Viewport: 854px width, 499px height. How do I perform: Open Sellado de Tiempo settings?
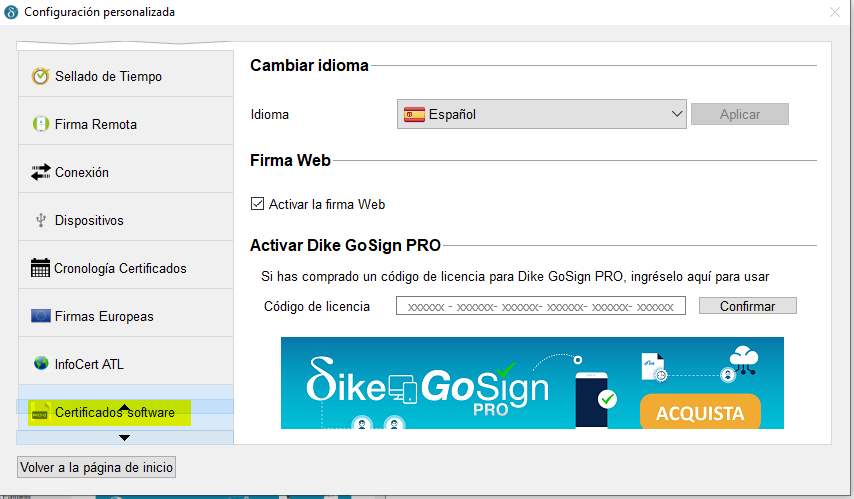coord(126,74)
